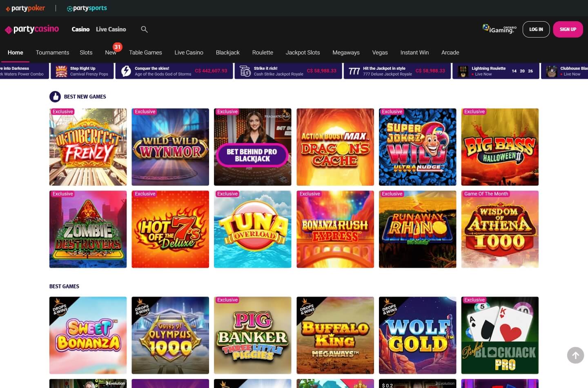Click the Drops & Wins badge on Sweet Bonanza
Viewport: 588px width, 388px height.
(60, 308)
